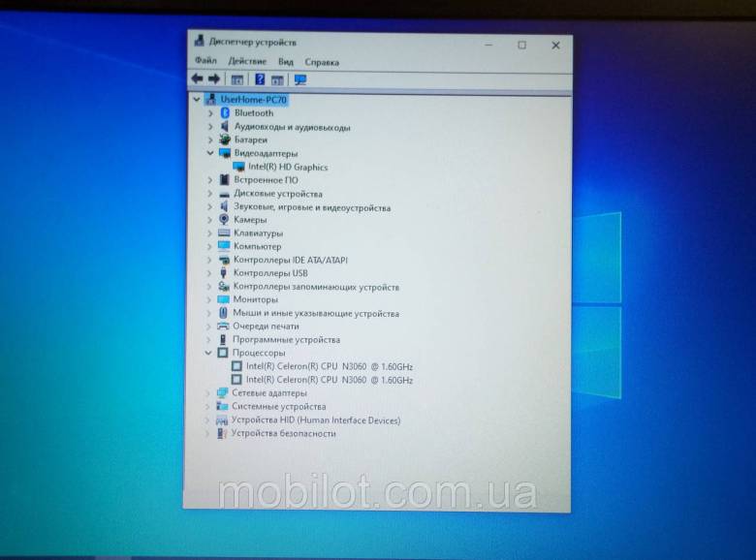Collapse the UserHome-PC70 root node
Screen dimensions: 756x560
point(196,99)
